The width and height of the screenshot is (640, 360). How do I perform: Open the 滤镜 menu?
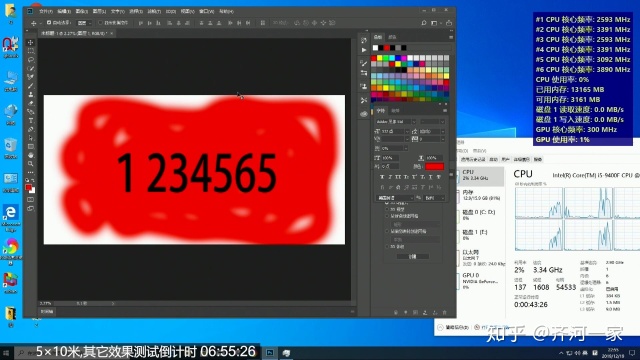pos(154,11)
